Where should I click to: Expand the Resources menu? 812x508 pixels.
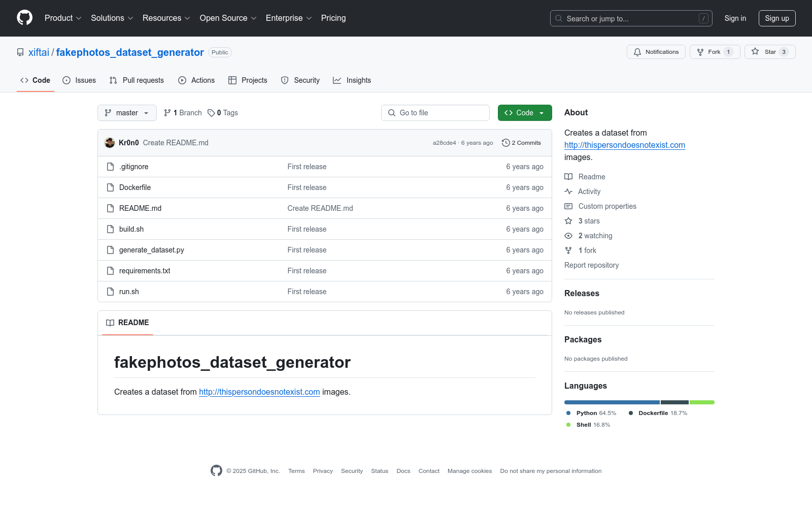click(166, 18)
